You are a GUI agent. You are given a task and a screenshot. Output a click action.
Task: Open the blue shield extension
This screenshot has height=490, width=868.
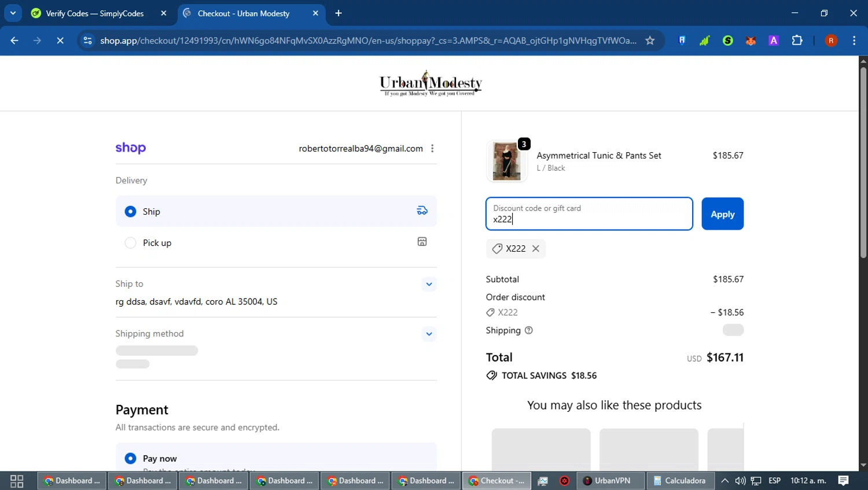682,40
